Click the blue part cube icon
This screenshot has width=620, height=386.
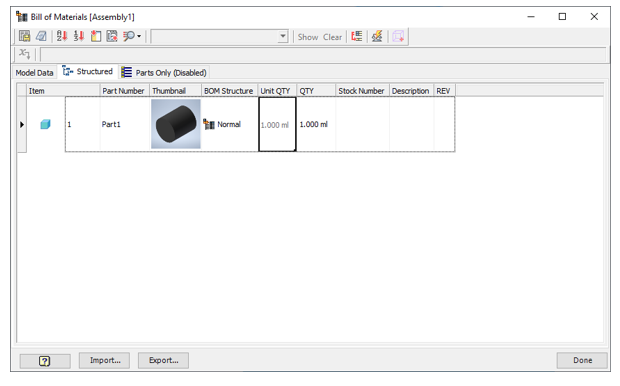(45, 125)
